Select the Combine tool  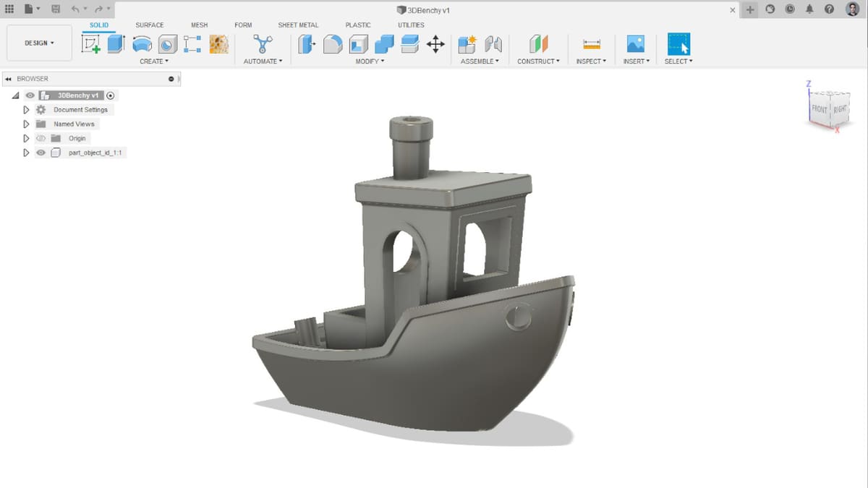click(384, 44)
